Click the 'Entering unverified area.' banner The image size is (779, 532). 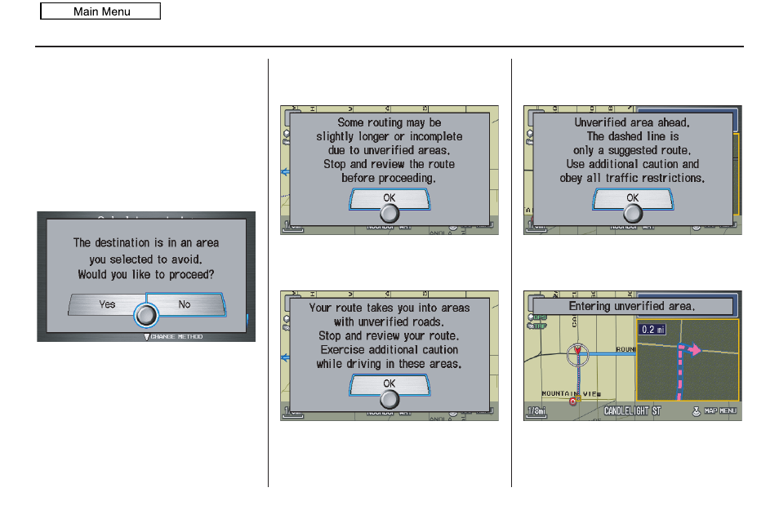[633, 306]
